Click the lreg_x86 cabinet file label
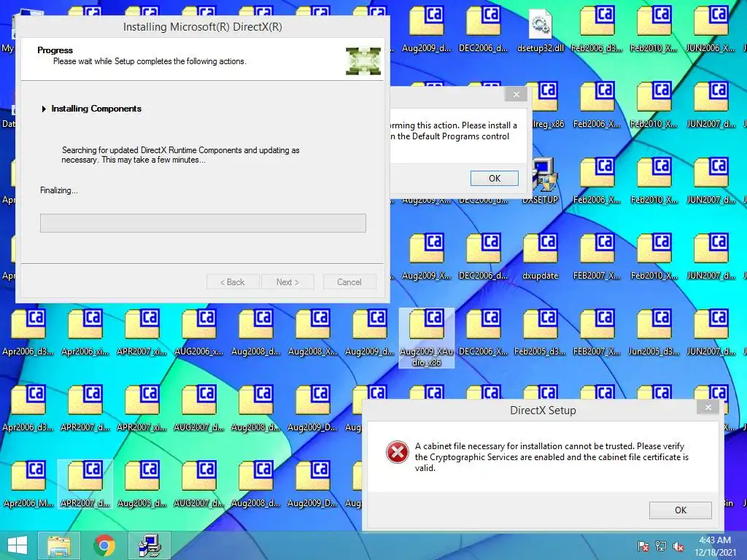Viewport: 747px width, 560px height. (548, 124)
